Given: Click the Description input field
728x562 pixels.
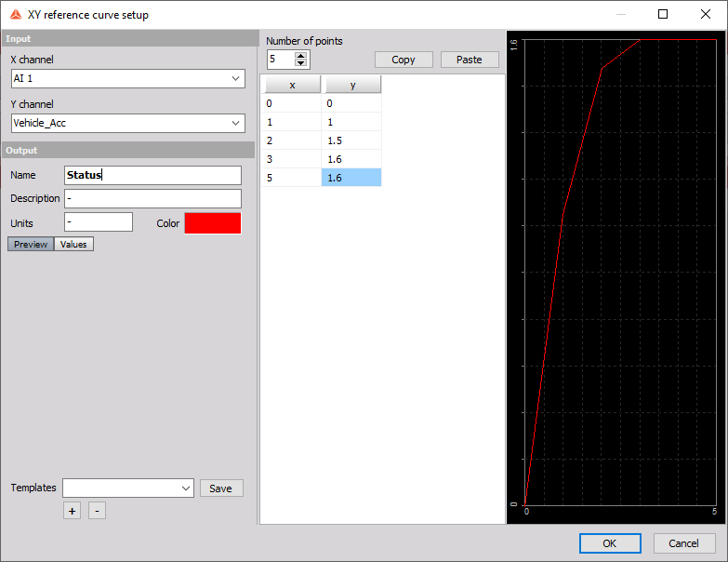Looking at the screenshot, I should (x=152, y=198).
